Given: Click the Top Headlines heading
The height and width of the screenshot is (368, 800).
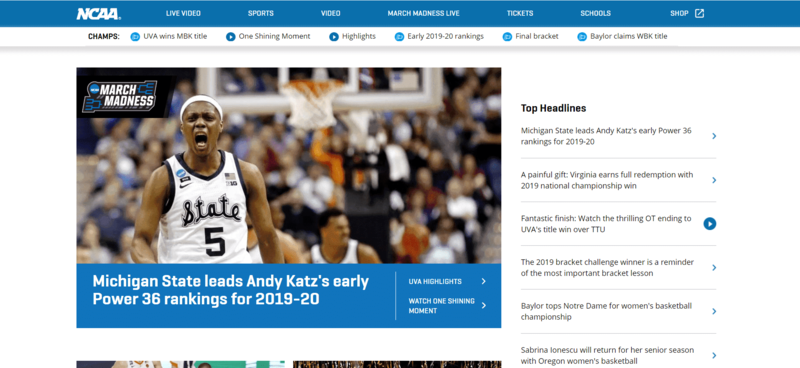Looking at the screenshot, I should point(554,108).
